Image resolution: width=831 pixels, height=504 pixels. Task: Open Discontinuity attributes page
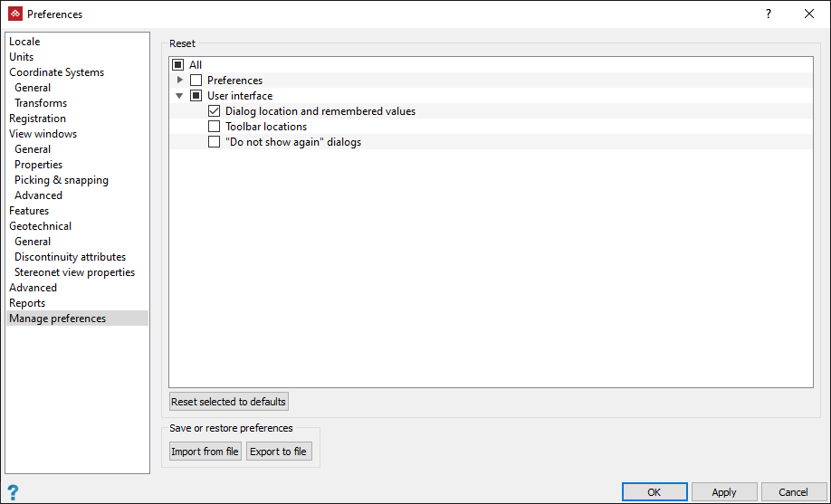[70, 257]
